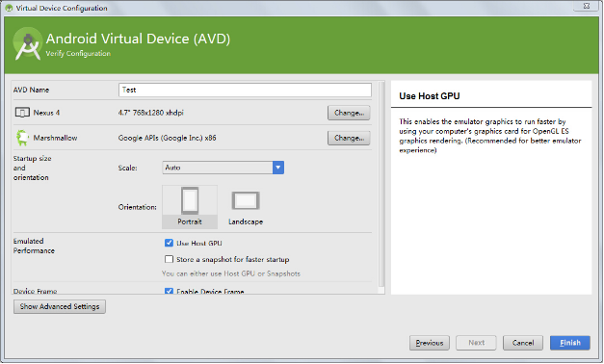The height and width of the screenshot is (364, 604).
Task: Click the AVD Name input field
Action: pyautogui.click(x=245, y=90)
